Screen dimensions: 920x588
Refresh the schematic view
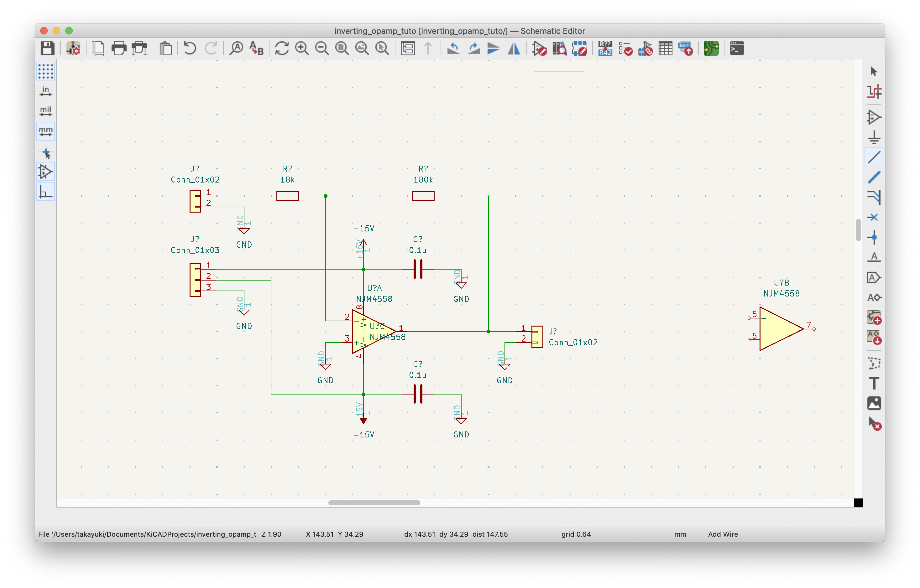[x=282, y=49]
